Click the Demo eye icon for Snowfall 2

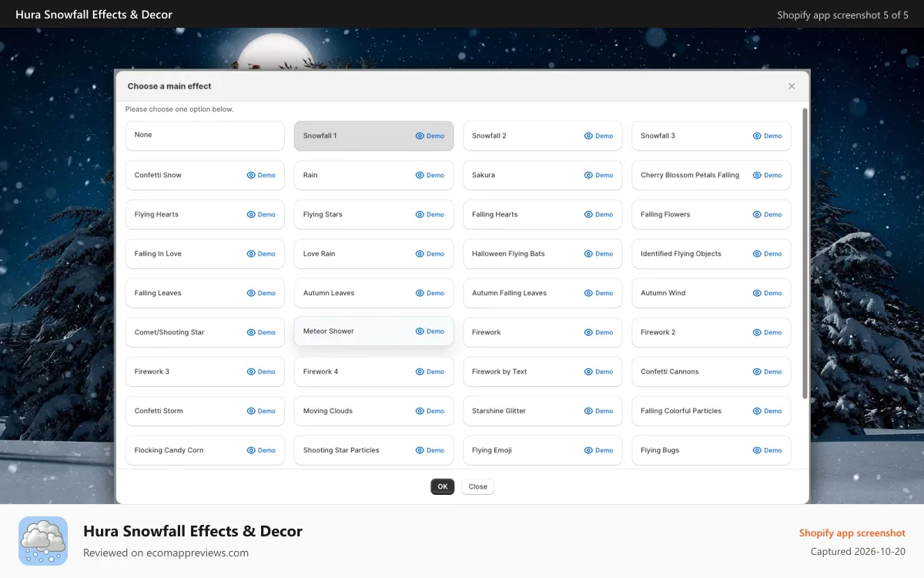click(x=588, y=136)
